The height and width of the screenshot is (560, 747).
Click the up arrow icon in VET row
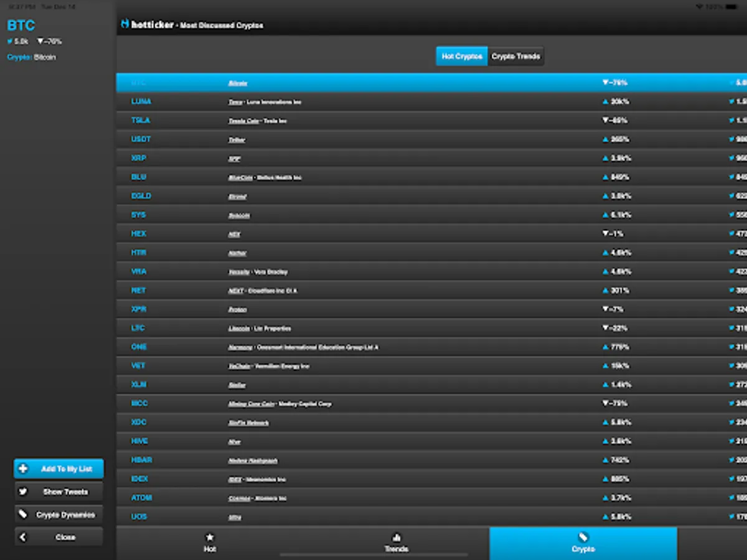605,366
